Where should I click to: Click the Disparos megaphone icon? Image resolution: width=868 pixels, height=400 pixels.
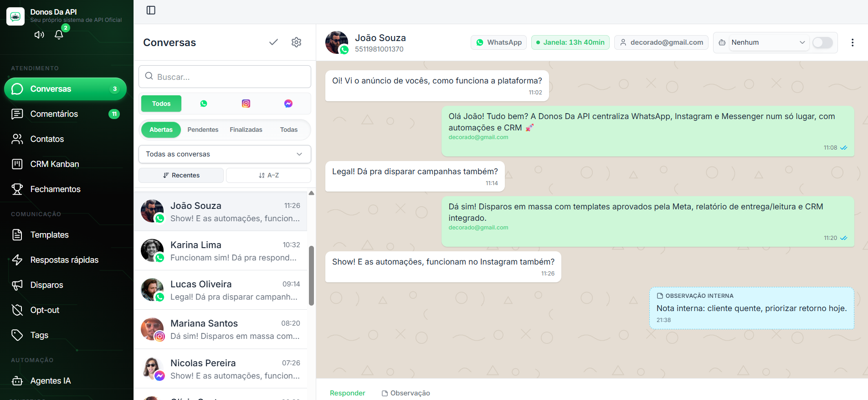(x=17, y=285)
